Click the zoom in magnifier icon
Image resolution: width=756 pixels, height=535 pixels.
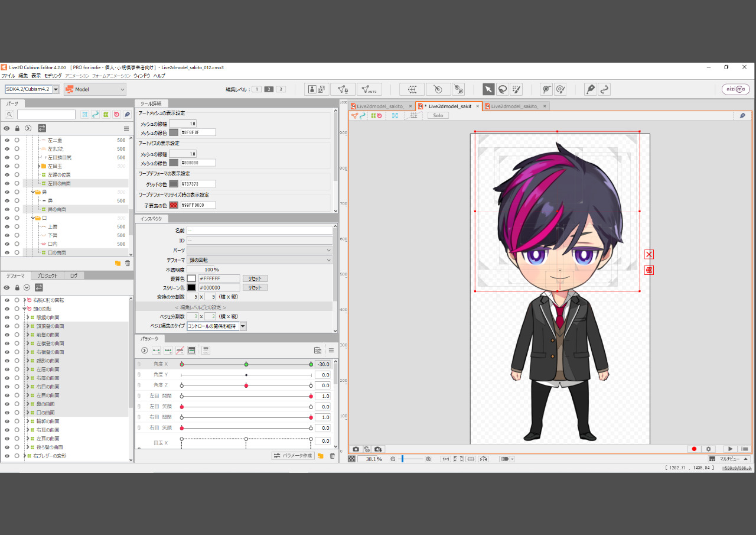(428, 459)
